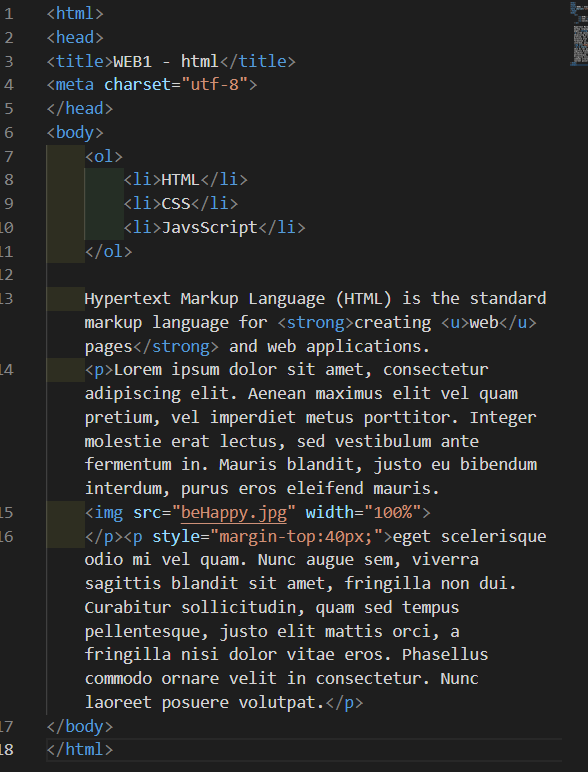
Task: Click the underlined web u tag
Action: click(x=489, y=322)
